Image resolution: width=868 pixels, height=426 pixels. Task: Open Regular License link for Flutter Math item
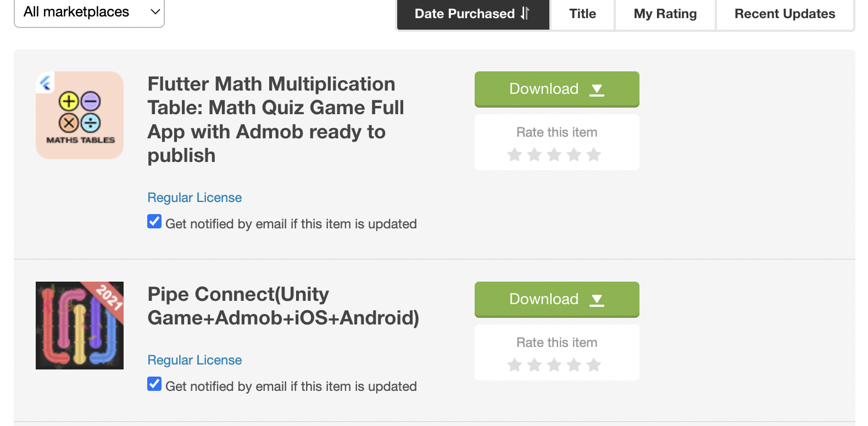pyautogui.click(x=194, y=198)
